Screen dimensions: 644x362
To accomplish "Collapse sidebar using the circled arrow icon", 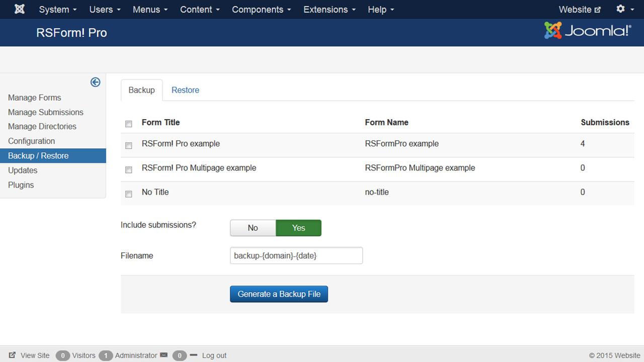I will pyautogui.click(x=95, y=82).
